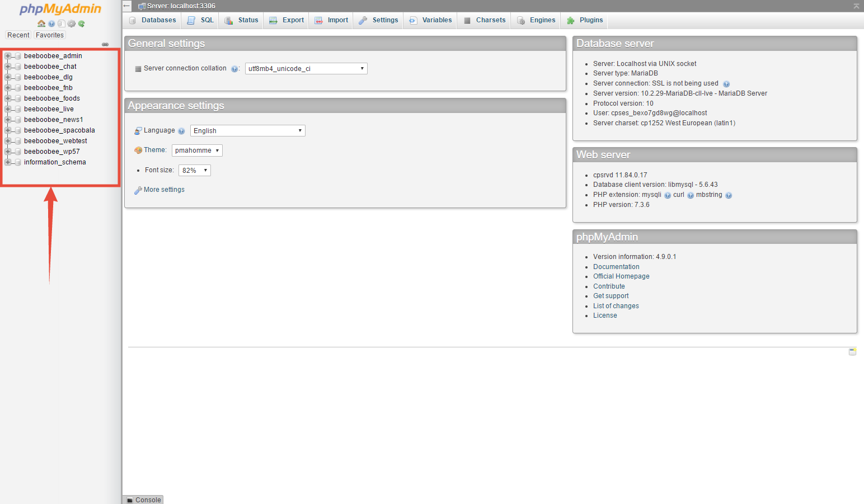Open the Contribute link

pyautogui.click(x=609, y=286)
